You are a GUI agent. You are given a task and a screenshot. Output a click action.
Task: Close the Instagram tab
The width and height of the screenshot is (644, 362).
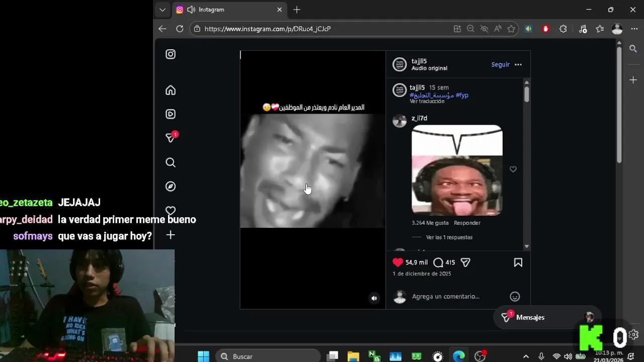[279, 10]
